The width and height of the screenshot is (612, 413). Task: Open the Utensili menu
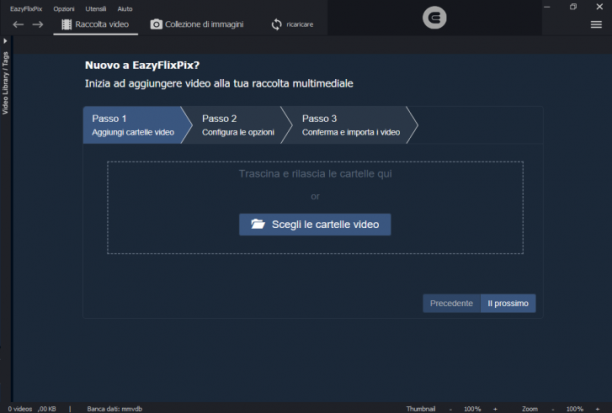pos(96,9)
